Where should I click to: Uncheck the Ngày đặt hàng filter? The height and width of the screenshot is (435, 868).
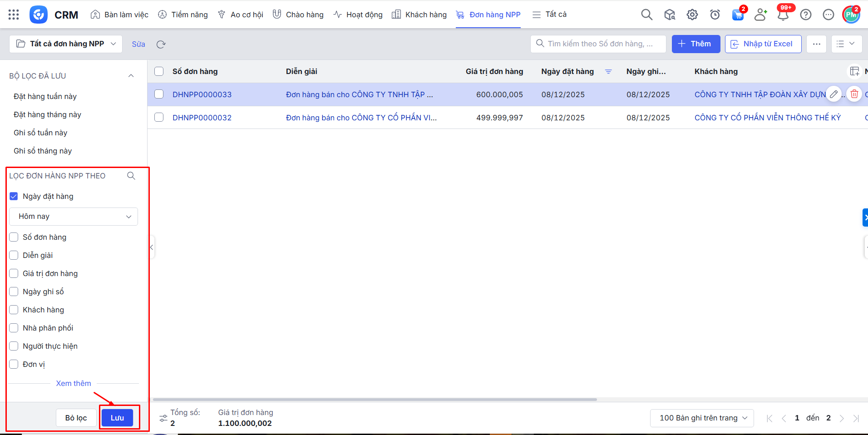point(14,196)
